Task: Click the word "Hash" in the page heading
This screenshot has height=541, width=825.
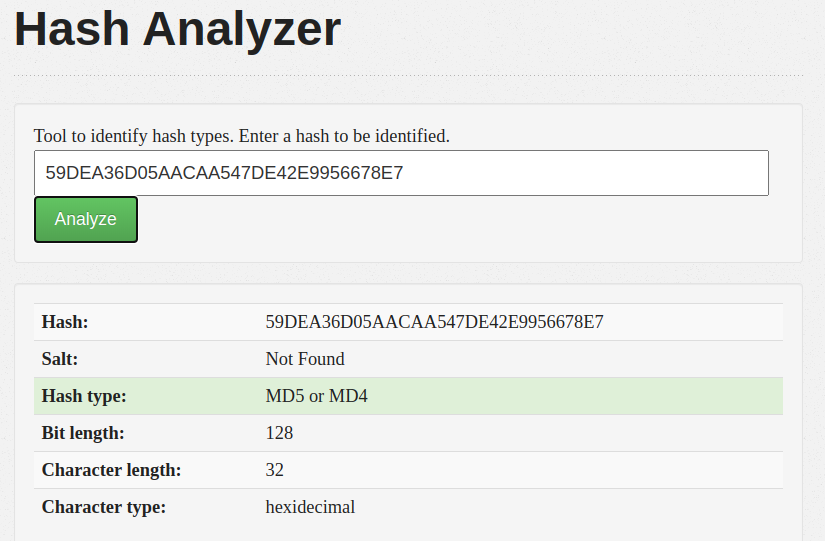Action: click(69, 30)
